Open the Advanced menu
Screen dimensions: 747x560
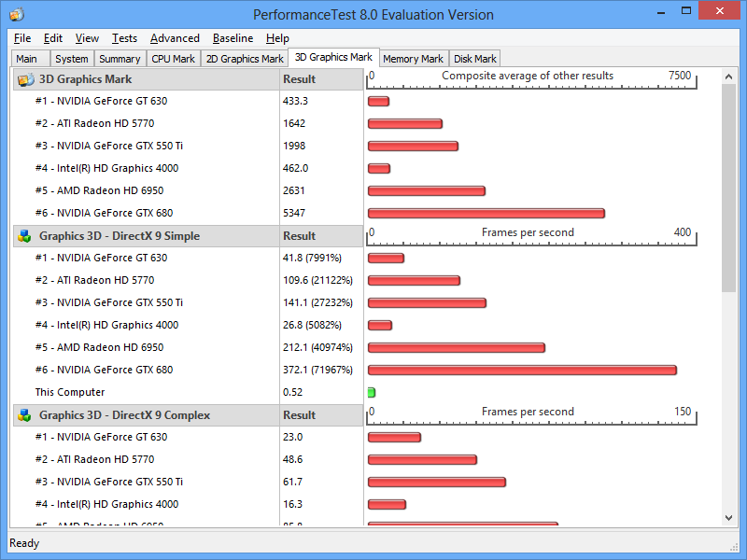[x=175, y=38]
